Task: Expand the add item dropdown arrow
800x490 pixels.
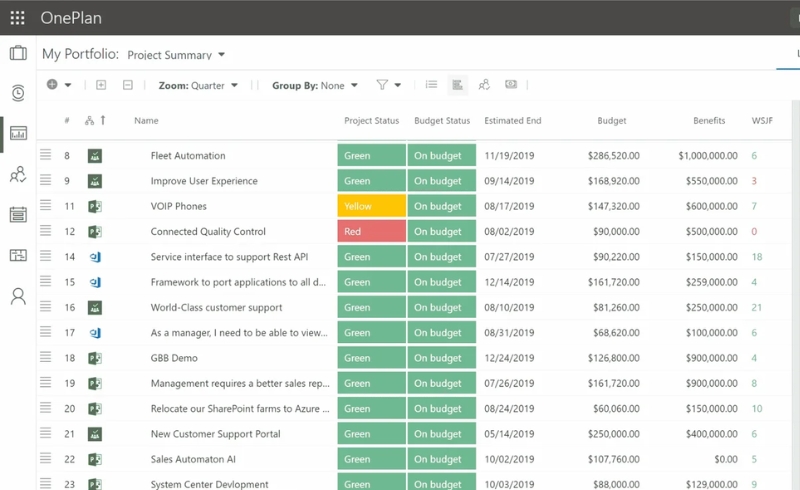Action: (x=68, y=85)
